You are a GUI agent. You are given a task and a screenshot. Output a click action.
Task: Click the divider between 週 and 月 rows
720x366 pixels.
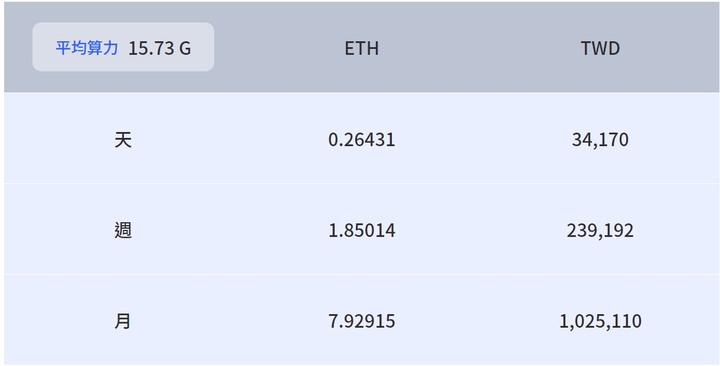tap(361, 274)
